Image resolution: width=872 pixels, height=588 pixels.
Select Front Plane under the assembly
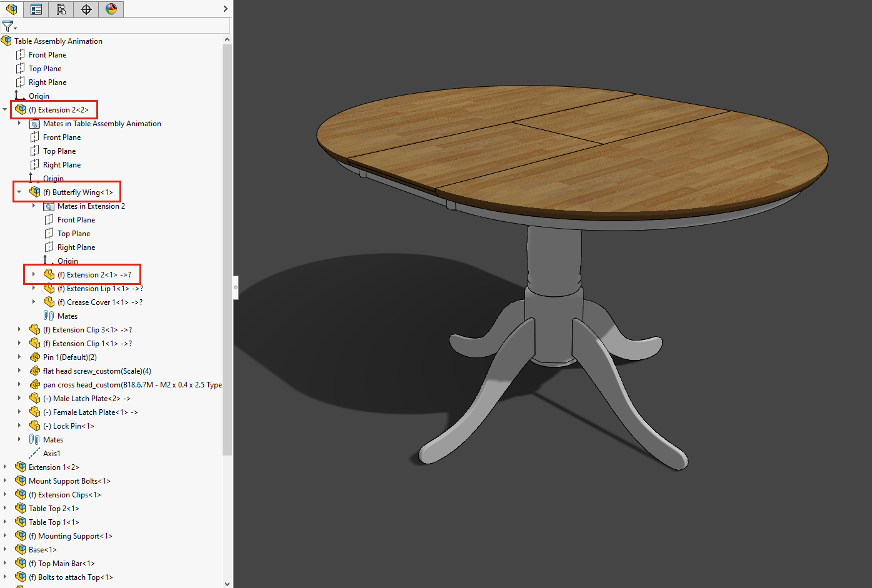[47, 54]
